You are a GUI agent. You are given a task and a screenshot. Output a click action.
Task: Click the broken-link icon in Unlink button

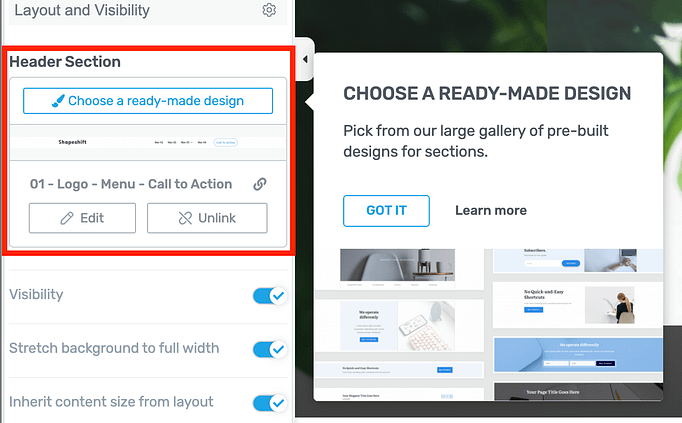(x=185, y=218)
